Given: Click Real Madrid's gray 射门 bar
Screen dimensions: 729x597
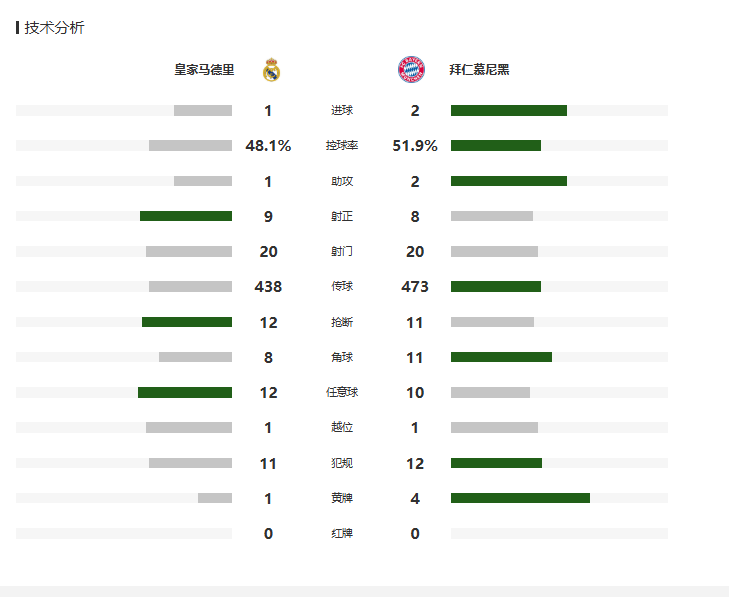Looking at the screenshot, I should [x=189, y=252].
